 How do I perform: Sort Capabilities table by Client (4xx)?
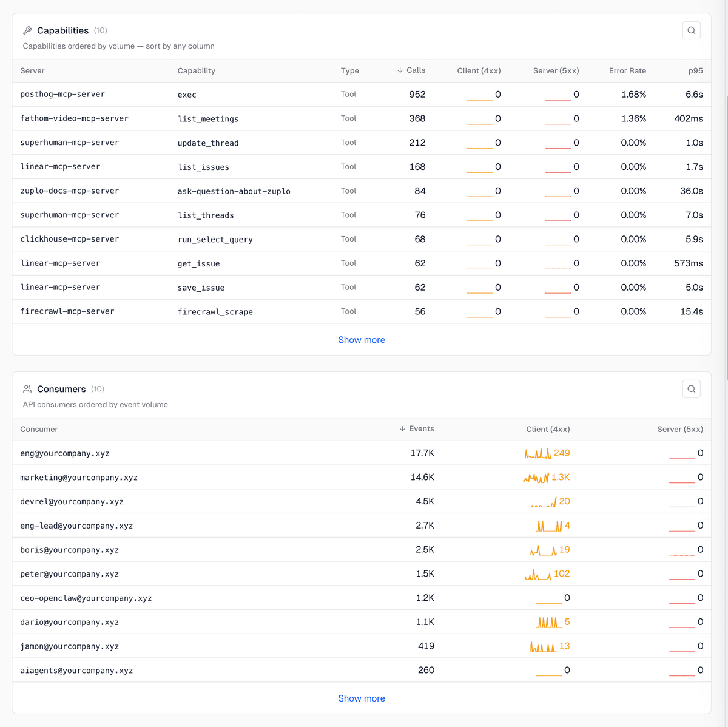479,71
